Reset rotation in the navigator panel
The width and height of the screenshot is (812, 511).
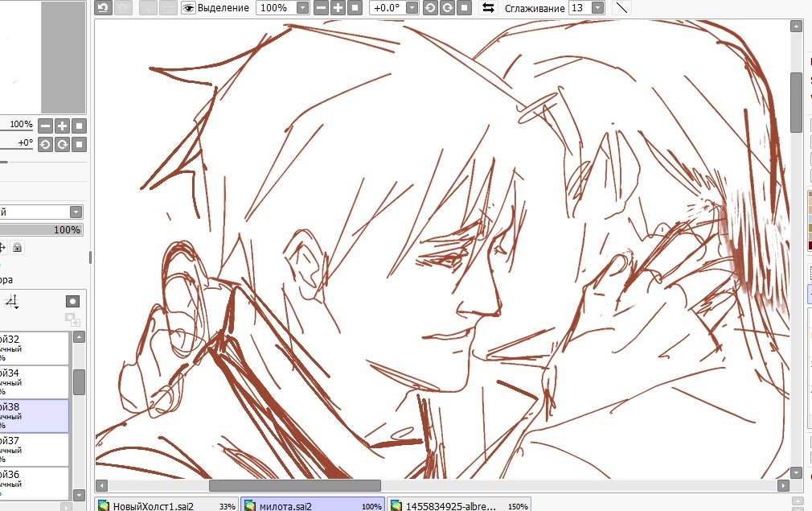[x=79, y=145]
